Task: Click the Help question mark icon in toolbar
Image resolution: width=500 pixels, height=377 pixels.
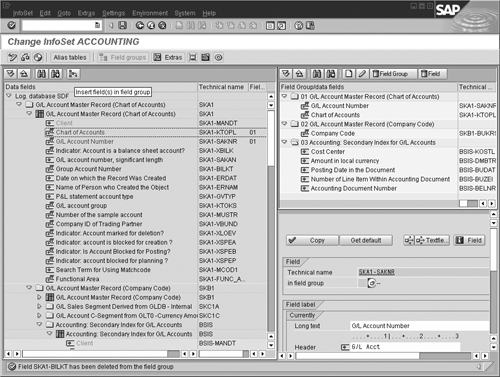Action: [299, 26]
